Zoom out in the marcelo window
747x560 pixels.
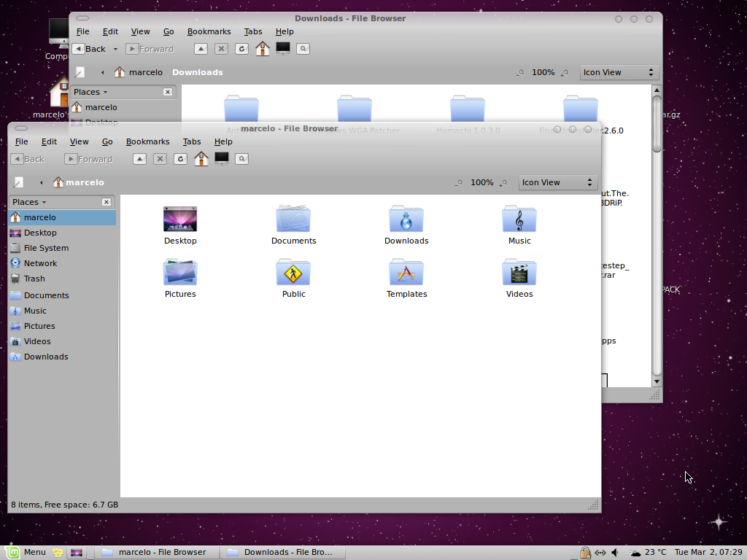[x=459, y=182]
